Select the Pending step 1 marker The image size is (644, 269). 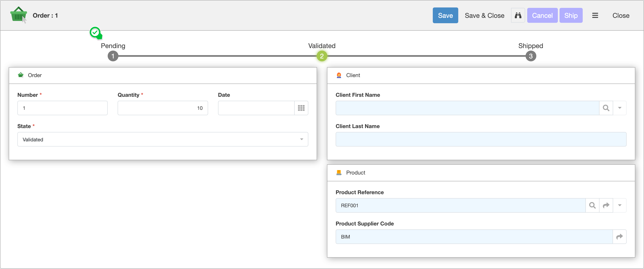113,56
